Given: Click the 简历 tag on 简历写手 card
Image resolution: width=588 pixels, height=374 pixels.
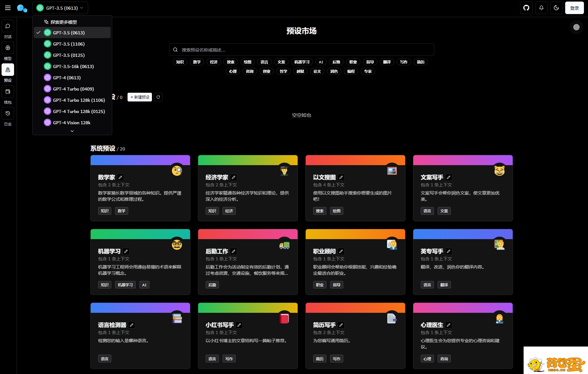Looking at the screenshot, I should [x=320, y=359].
